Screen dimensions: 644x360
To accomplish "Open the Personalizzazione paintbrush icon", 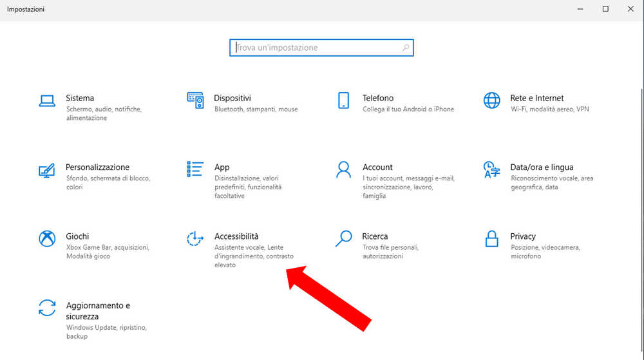I will pos(46,170).
